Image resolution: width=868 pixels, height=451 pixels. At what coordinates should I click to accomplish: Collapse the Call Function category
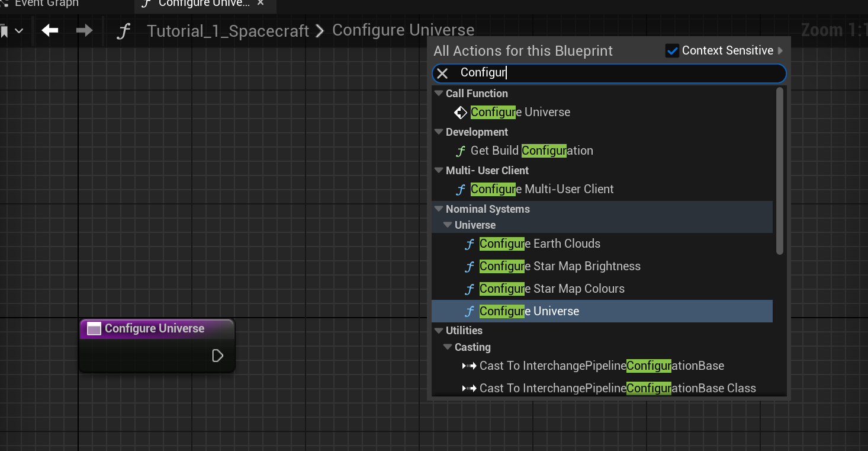(439, 94)
